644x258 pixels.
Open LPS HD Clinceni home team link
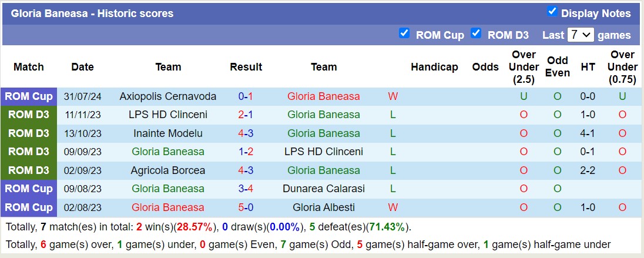167,115
